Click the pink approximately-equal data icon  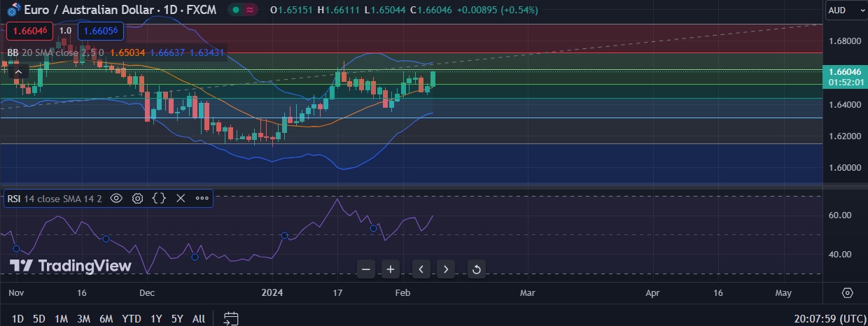tap(251, 10)
